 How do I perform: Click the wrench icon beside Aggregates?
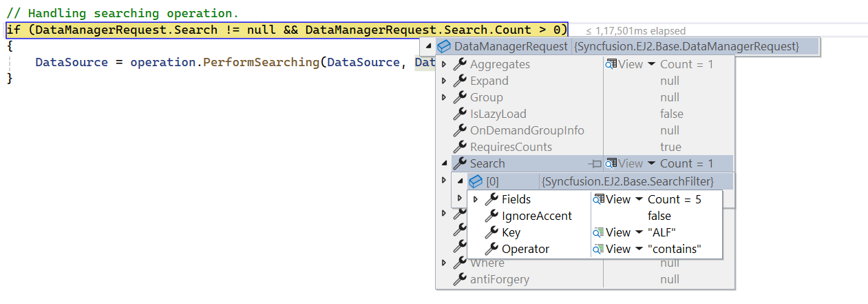point(460,64)
